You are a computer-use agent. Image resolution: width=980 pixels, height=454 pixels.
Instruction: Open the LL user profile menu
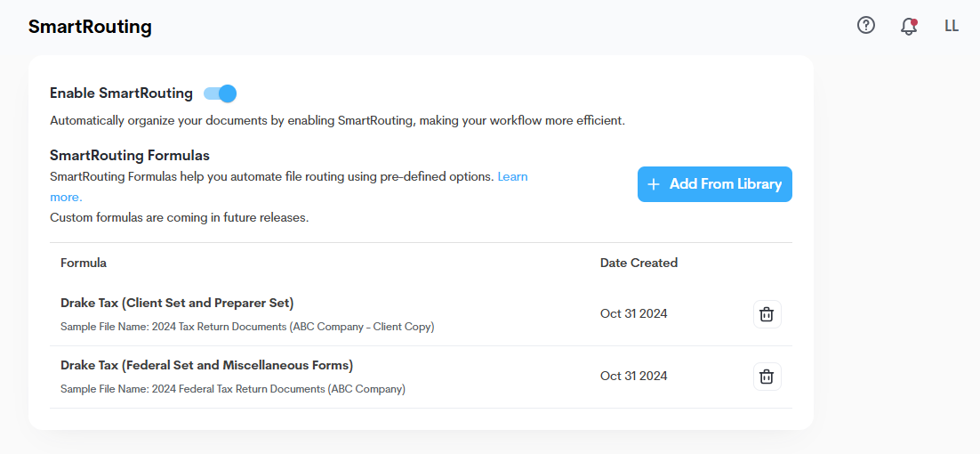coord(951,26)
